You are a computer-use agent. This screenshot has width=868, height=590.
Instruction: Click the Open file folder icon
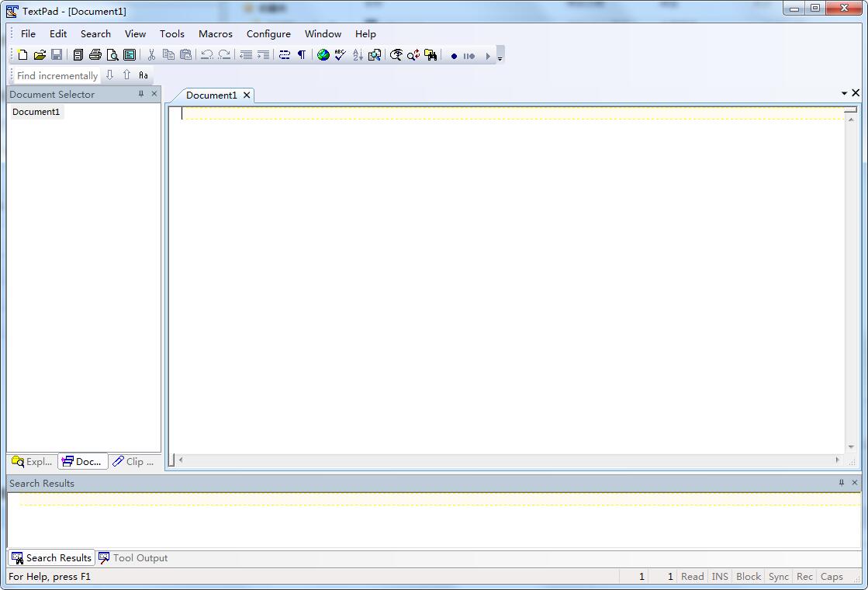click(x=40, y=55)
